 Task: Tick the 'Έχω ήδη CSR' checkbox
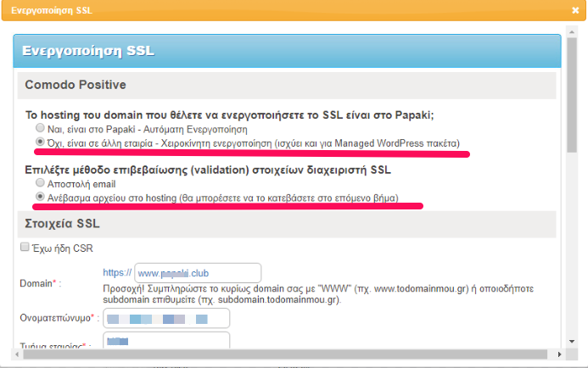click(25, 247)
